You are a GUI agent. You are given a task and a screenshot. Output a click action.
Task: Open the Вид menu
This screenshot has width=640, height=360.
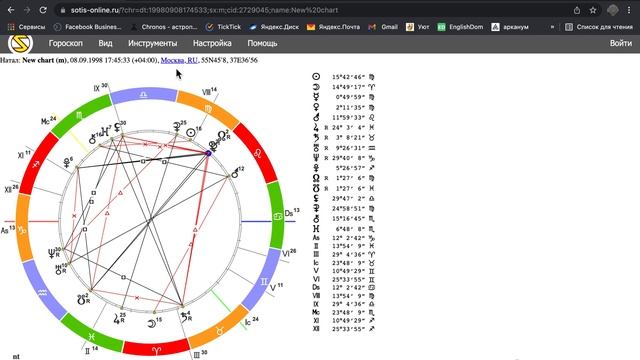105,43
